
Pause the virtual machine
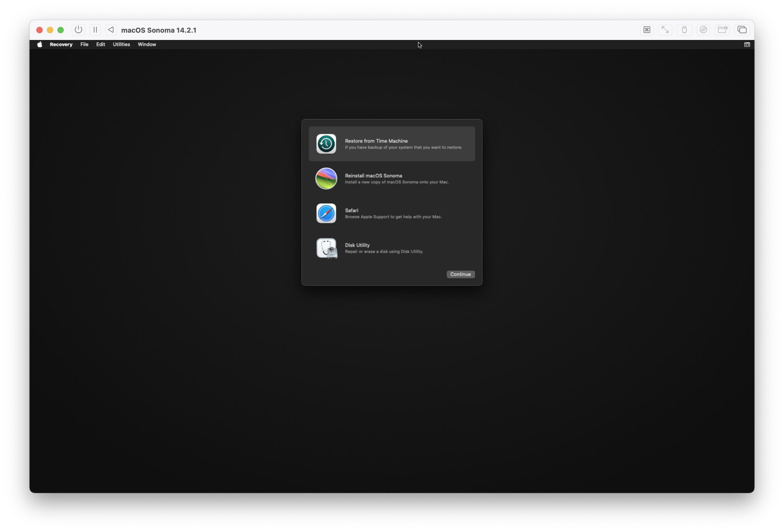click(95, 30)
